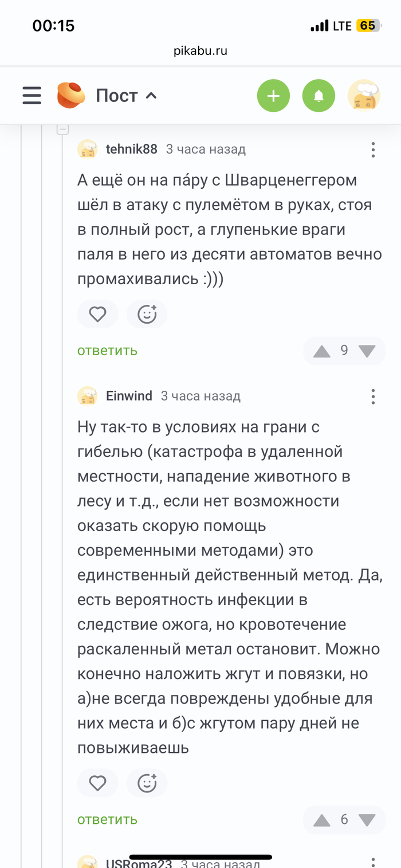Open the hamburger menu

[32, 96]
